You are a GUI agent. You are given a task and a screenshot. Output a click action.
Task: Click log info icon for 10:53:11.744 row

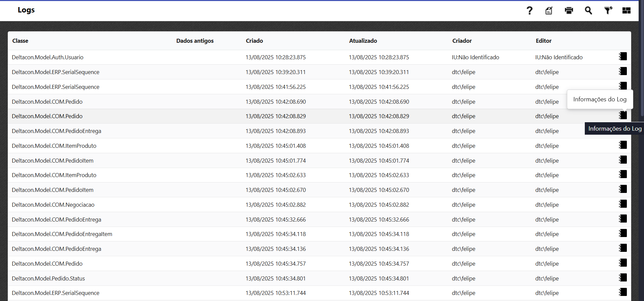click(x=623, y=292)
